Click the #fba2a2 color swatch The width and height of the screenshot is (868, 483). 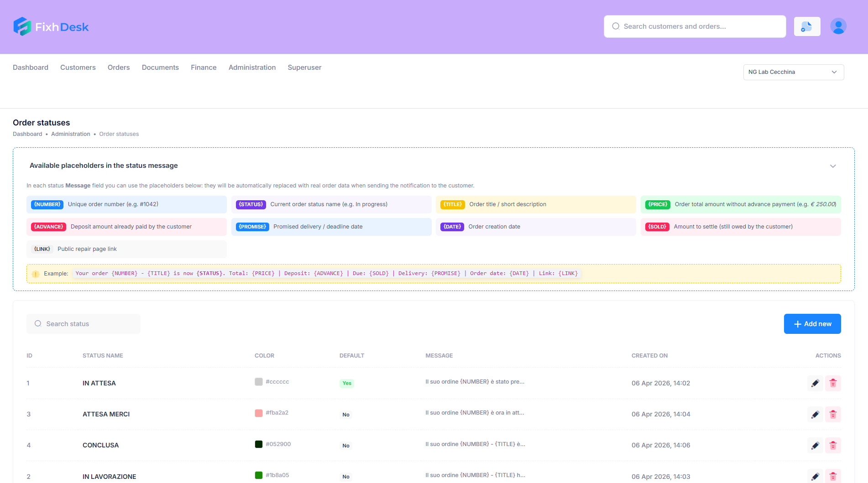click(259, 413)
